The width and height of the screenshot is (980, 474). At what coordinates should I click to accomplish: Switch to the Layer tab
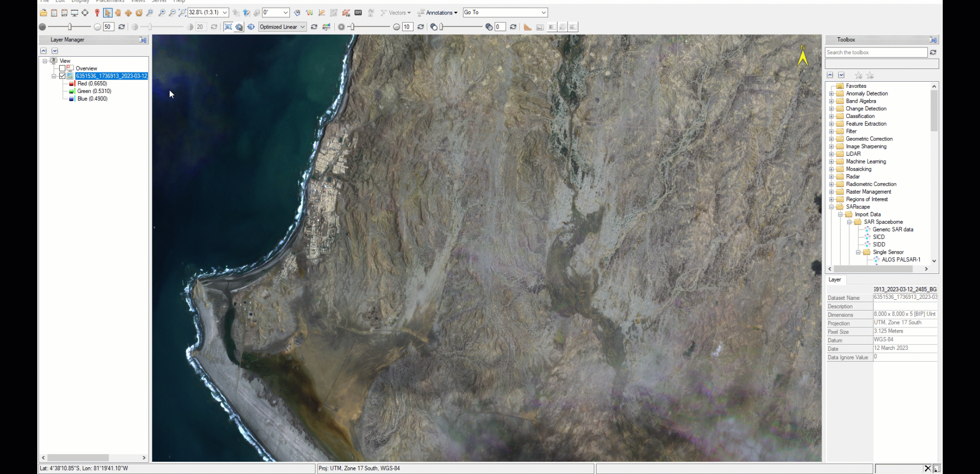pos(835,280)
